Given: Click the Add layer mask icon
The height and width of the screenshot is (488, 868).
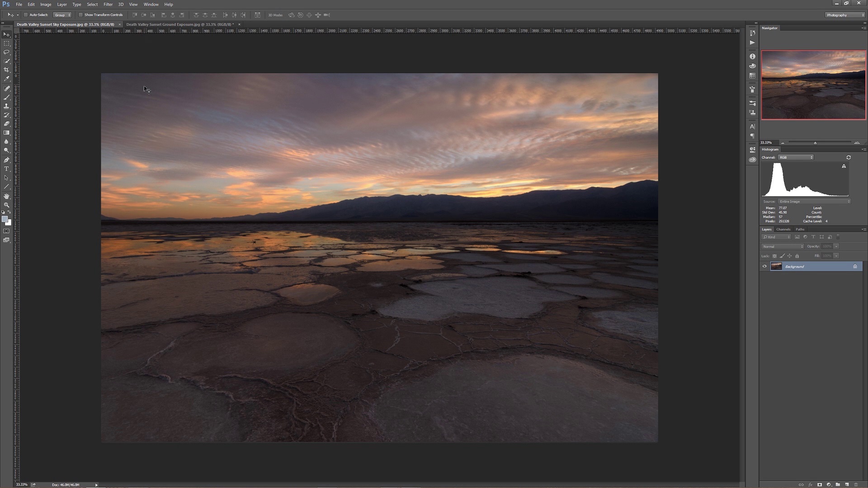Looking at the screenshot, I should tap(819, 484).
